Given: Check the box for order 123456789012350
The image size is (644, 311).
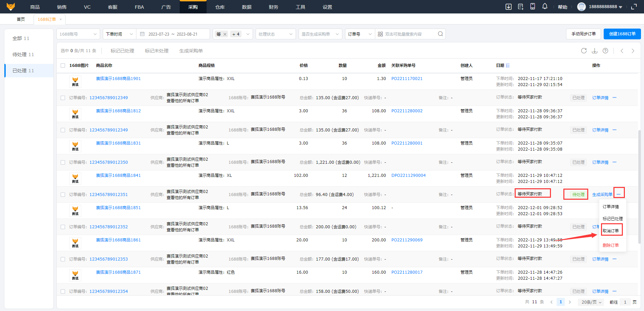Looking at the screenshot, I should [63, 162].
